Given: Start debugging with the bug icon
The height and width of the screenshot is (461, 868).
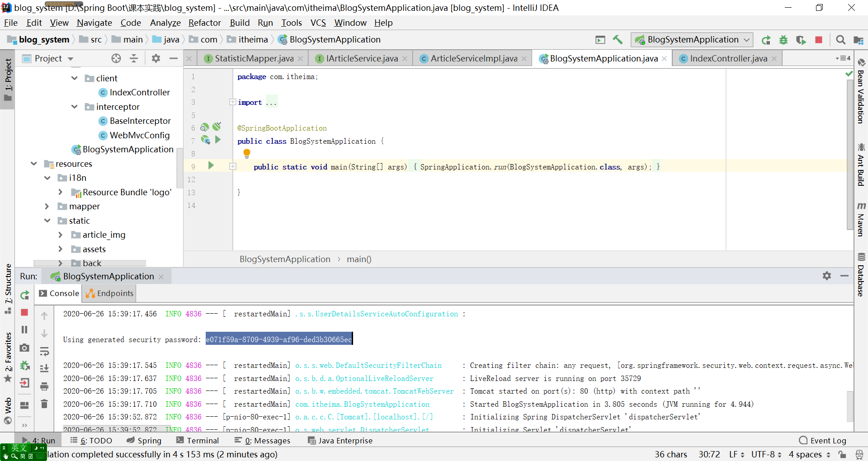Looking at the screenshot, I should (783, 40).
